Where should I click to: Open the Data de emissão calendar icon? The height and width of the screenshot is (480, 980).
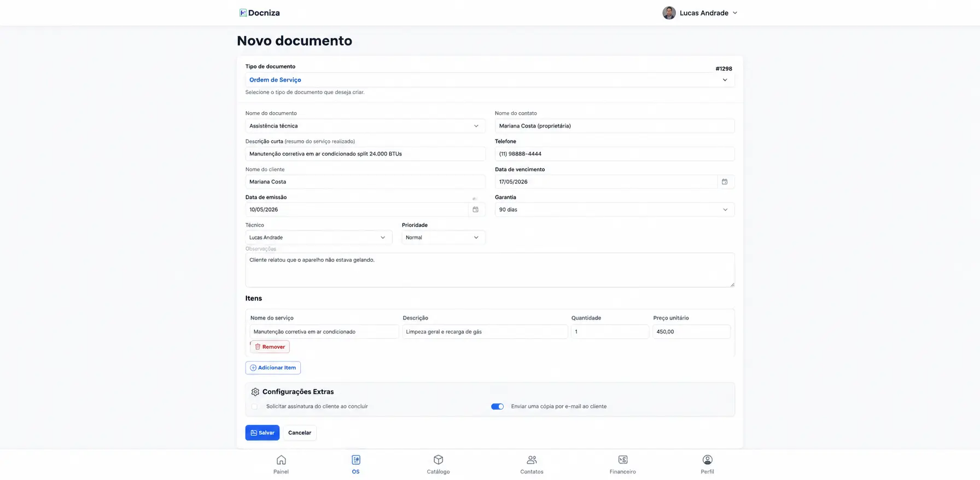tap(475, 210)
